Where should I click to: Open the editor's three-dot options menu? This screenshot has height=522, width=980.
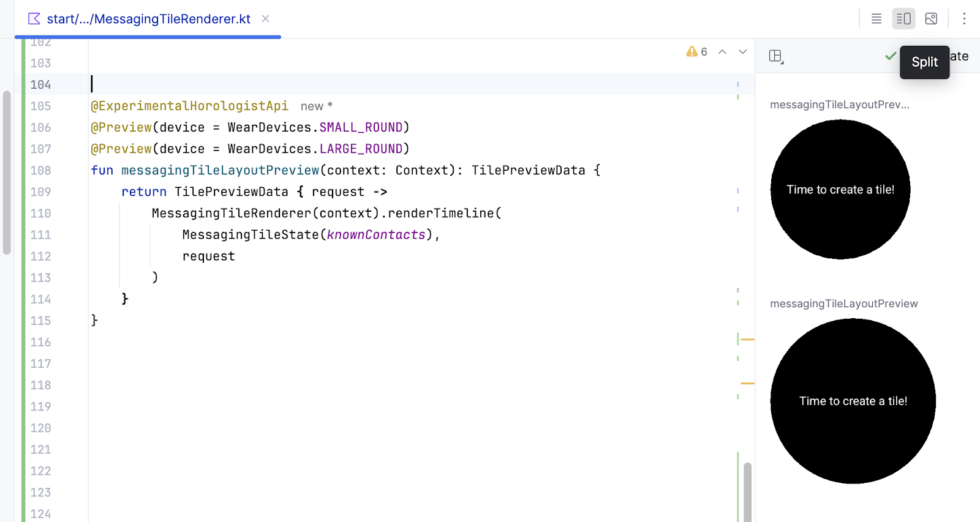click(964, 19)
